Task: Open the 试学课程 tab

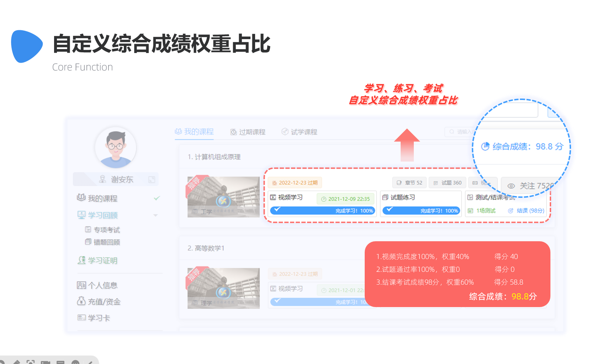Action: tap(300, 132)
